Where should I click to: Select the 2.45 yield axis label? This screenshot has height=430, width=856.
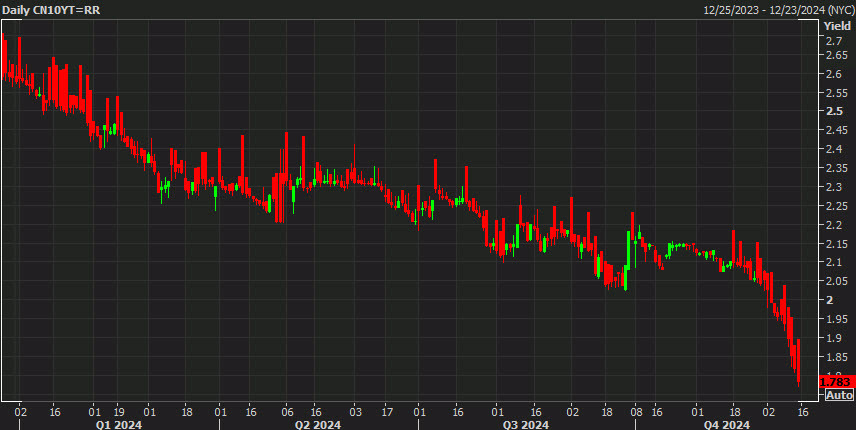coord(837,130)
